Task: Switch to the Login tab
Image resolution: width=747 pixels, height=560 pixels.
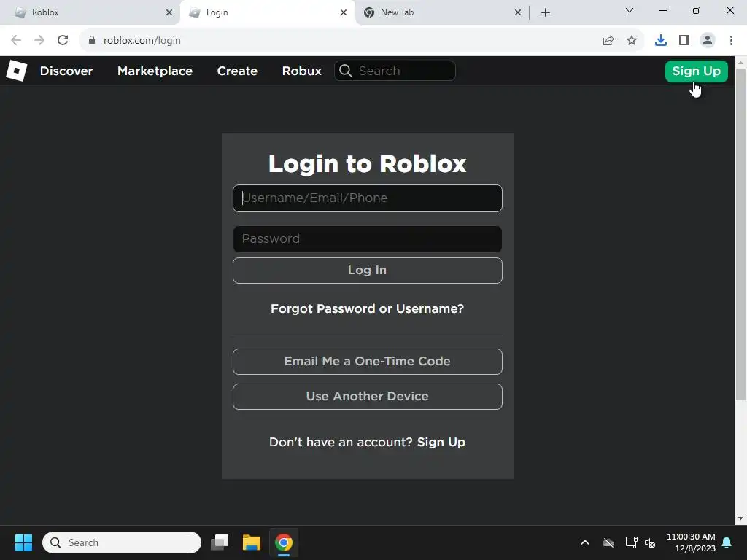Action: (x=267, y=12)
